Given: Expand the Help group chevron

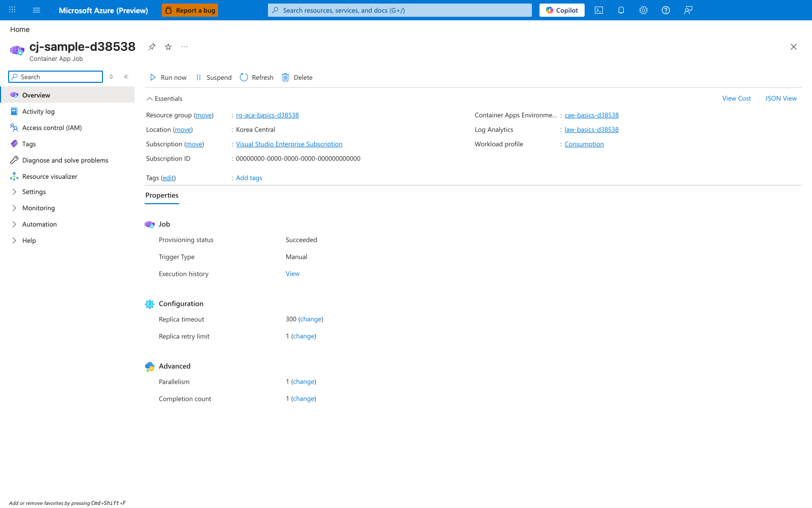Looking at the screenshot, I should [14, 240].
